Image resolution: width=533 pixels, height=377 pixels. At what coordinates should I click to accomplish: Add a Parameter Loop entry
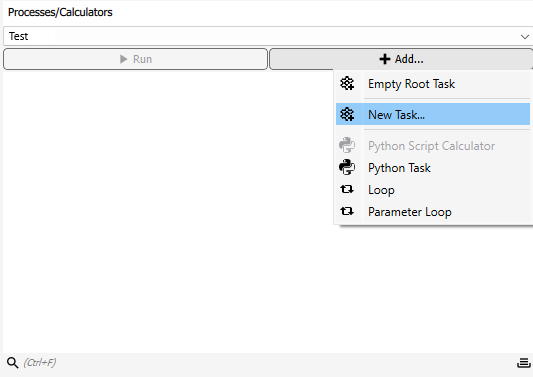point(433,212)
